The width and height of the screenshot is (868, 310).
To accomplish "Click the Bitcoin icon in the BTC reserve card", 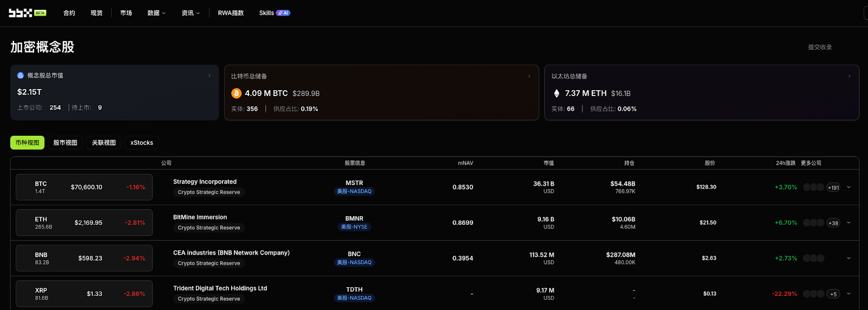I will (x=237, y=93).
